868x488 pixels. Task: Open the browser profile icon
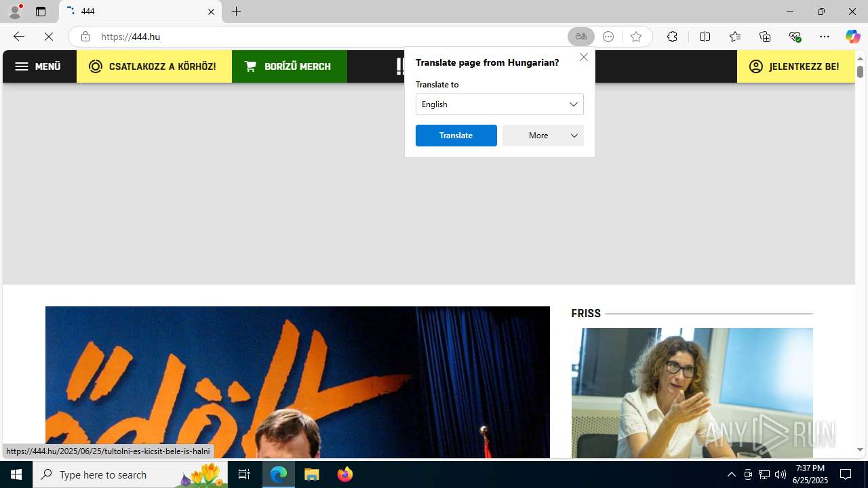point(15,12)
